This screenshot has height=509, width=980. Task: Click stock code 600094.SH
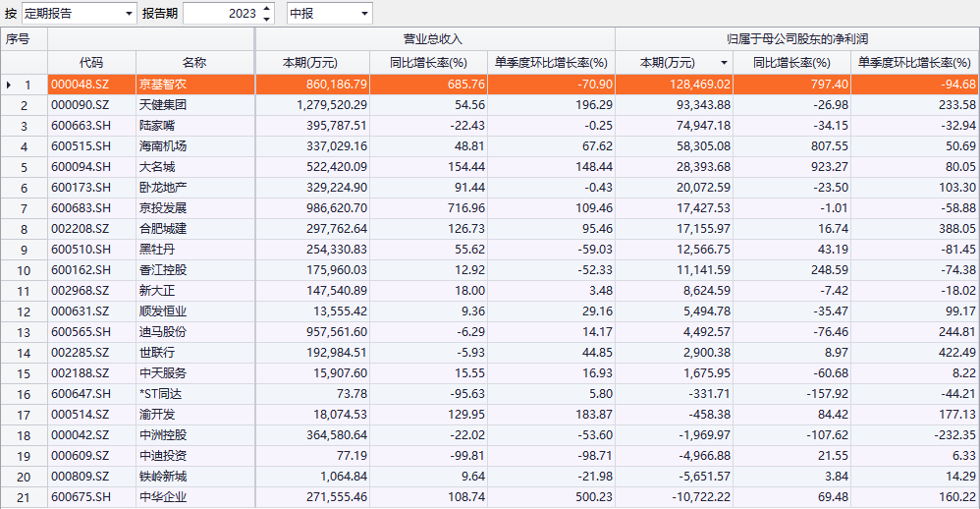[81, 167]
